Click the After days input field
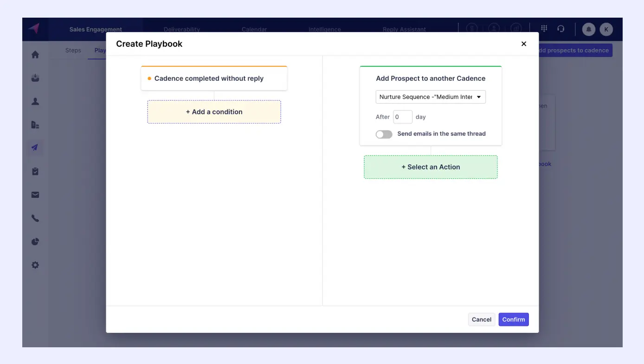This screenshot has height=364, width=644. [402, 117]
